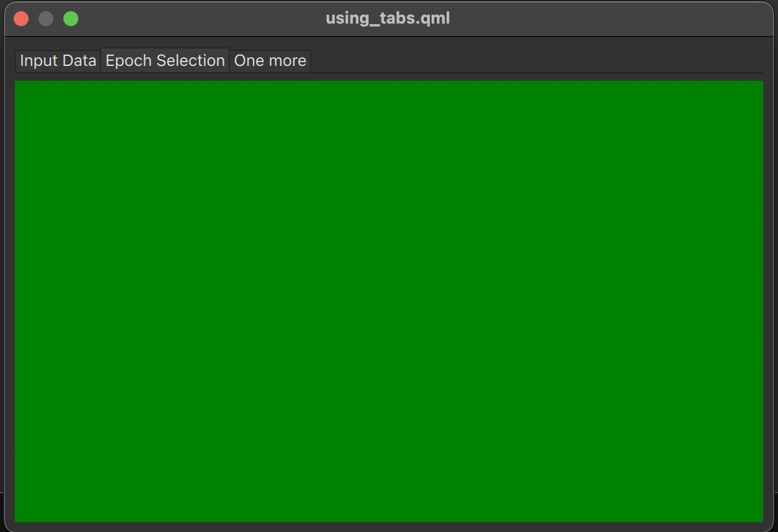778x532 pixels.
Task: Go to the last tab, One more
Action: pyautogui.click(x=270, y=61)
